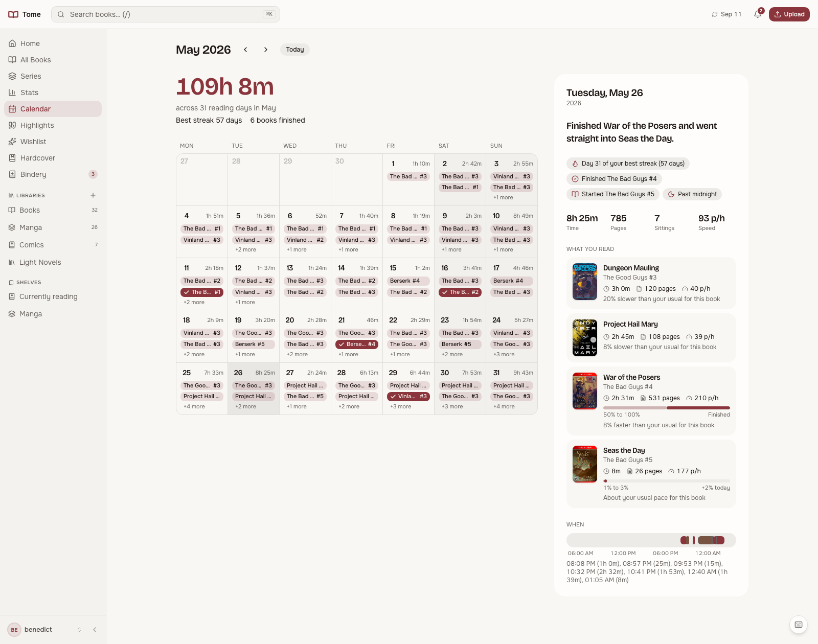Select the Calendar menu item
The width and height of the screenshot is (818, 644).
tap(53, 109)
